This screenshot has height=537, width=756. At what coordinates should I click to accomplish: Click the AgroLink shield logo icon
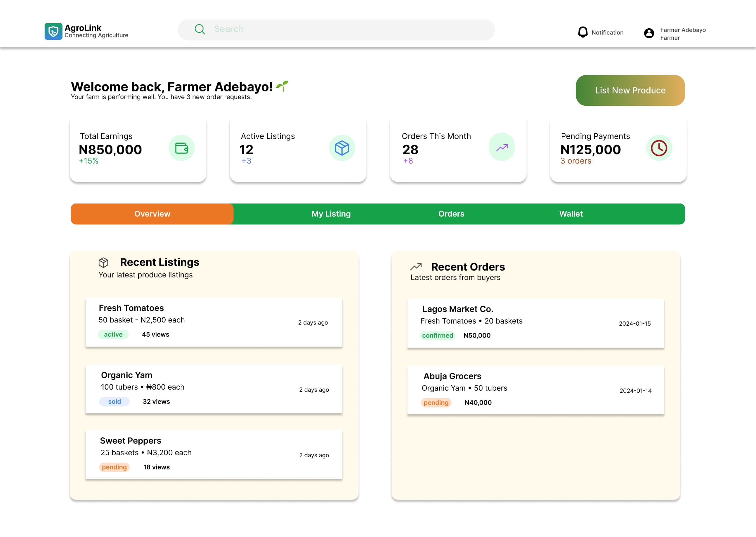coord(53,31)
